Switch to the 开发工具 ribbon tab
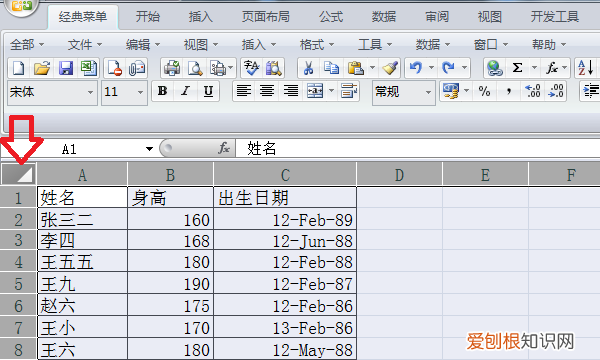Viewport: 600px width, 360px height. [554, 17]
